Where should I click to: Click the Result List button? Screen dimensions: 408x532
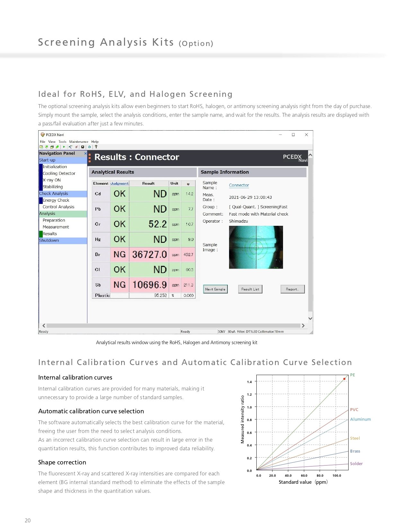point(250,289)
